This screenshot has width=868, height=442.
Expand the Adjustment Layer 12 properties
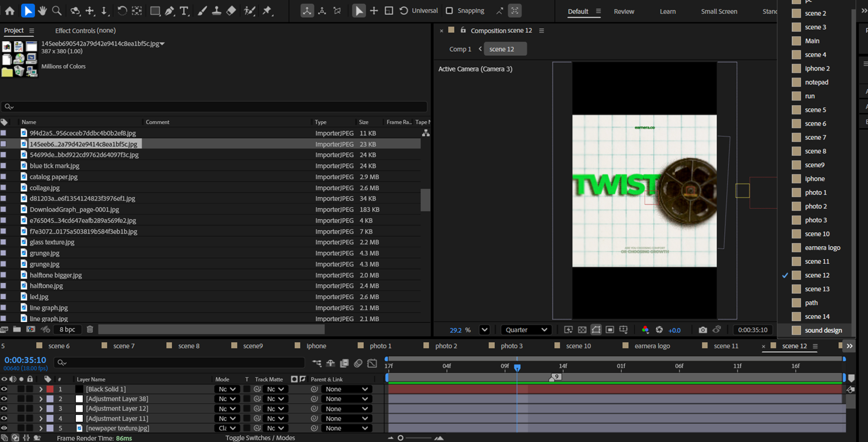coord(41,409)
